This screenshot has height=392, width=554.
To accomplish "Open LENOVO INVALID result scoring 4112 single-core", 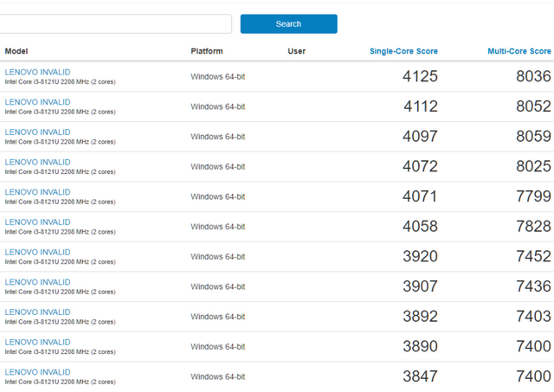I will click(x=37, y=102).
